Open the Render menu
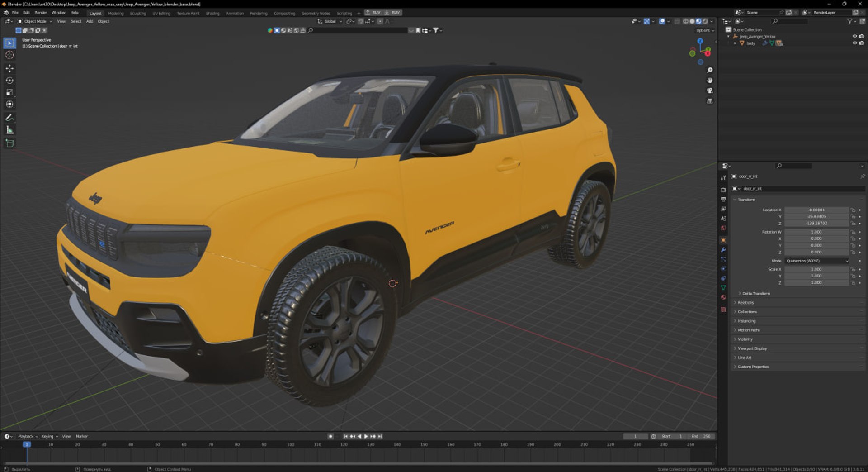 (x=41, y=13)
